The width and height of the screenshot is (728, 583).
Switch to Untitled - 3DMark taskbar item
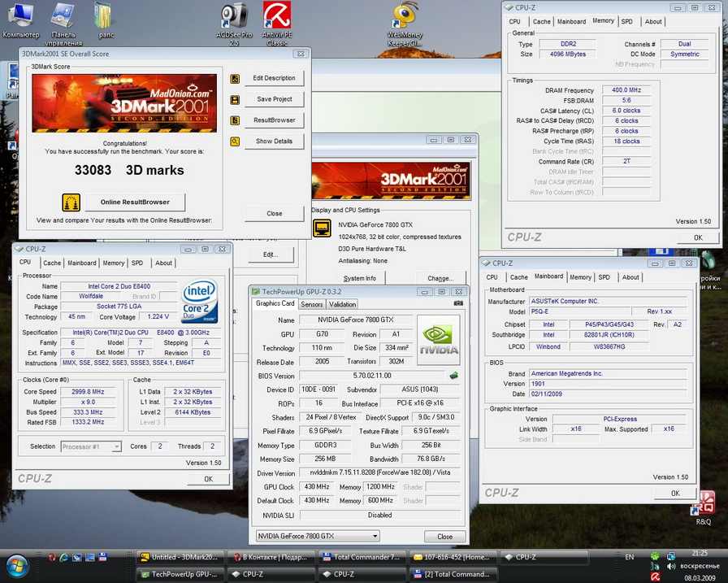pos(181,557)
